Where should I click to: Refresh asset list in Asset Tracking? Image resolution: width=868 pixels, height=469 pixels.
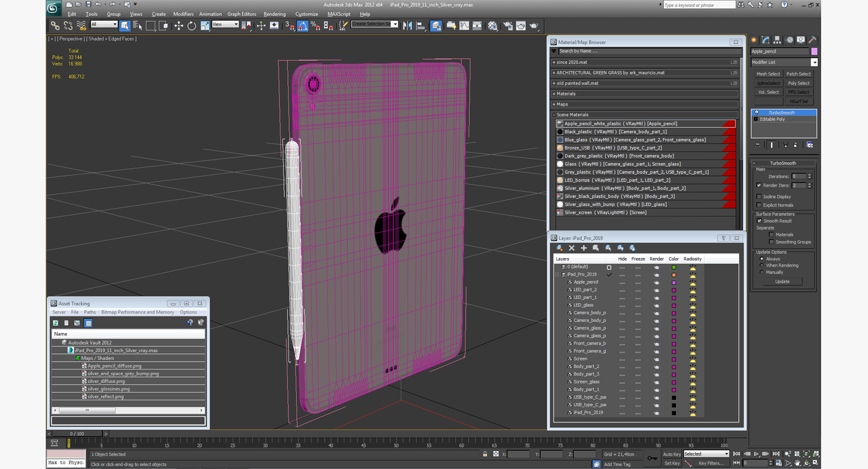coord(56,323)
